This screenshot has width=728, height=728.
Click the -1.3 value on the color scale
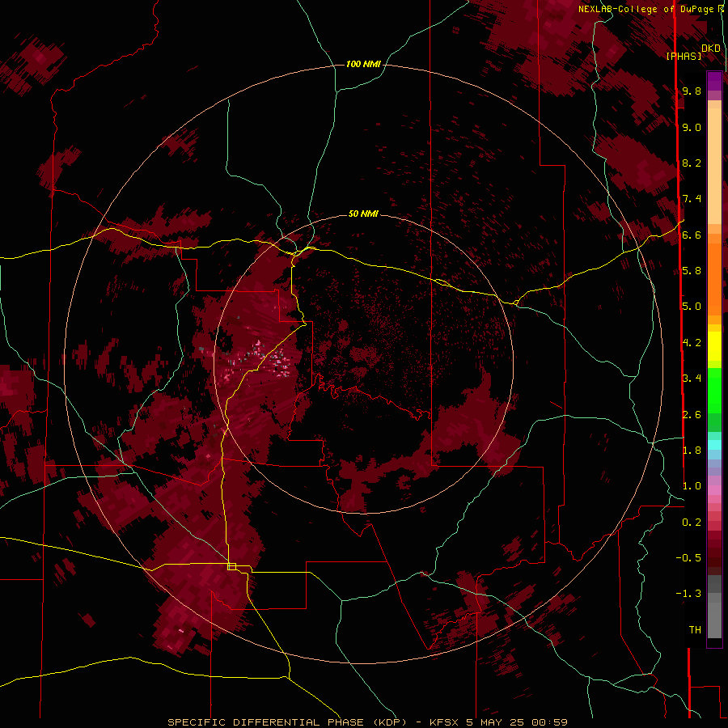coord(688,594)
